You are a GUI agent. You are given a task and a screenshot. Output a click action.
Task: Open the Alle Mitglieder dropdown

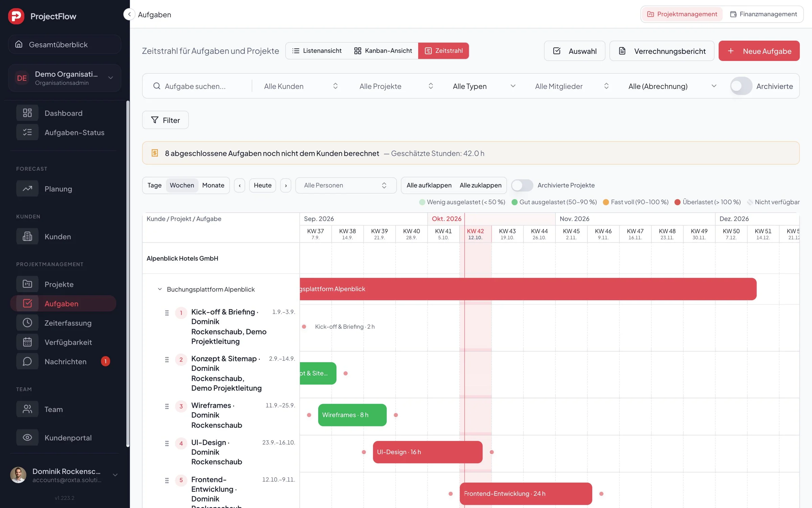(x=572, y=86)
